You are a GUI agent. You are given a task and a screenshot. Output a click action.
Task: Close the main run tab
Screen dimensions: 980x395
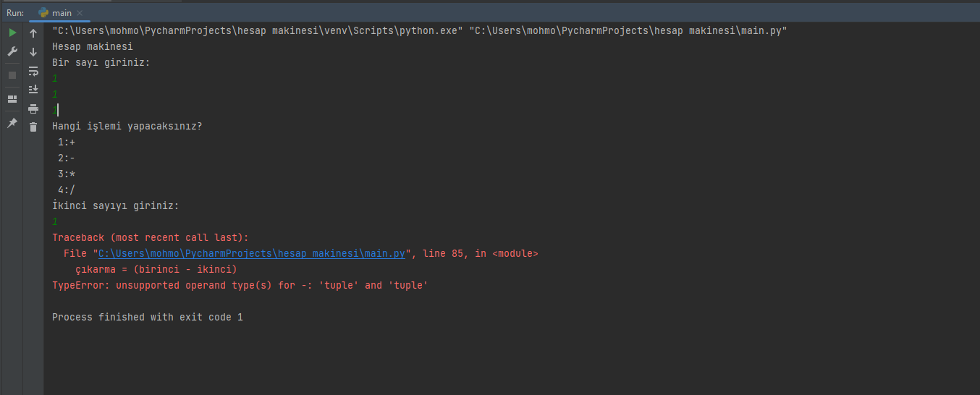pyautogui.click(x=80, y=13)
